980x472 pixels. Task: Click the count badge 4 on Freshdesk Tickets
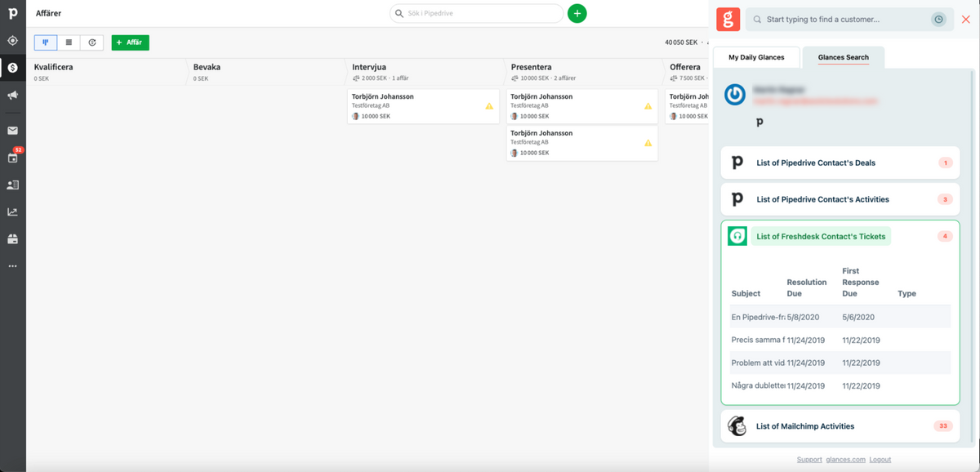click(x=946, y=236)
